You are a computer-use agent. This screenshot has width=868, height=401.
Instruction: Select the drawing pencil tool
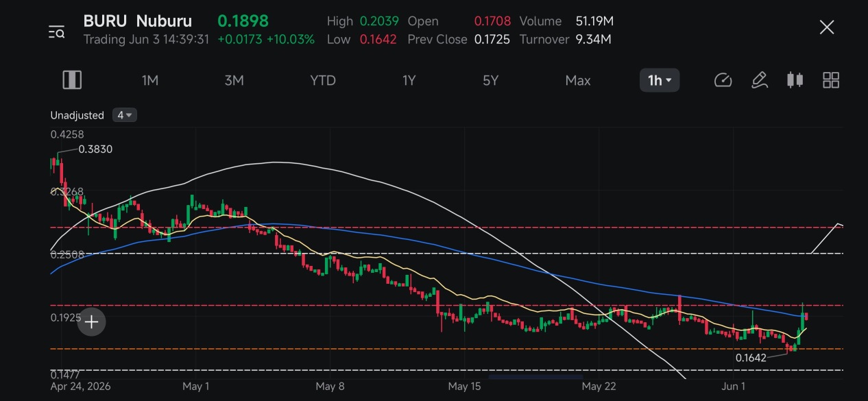(759, 80)
